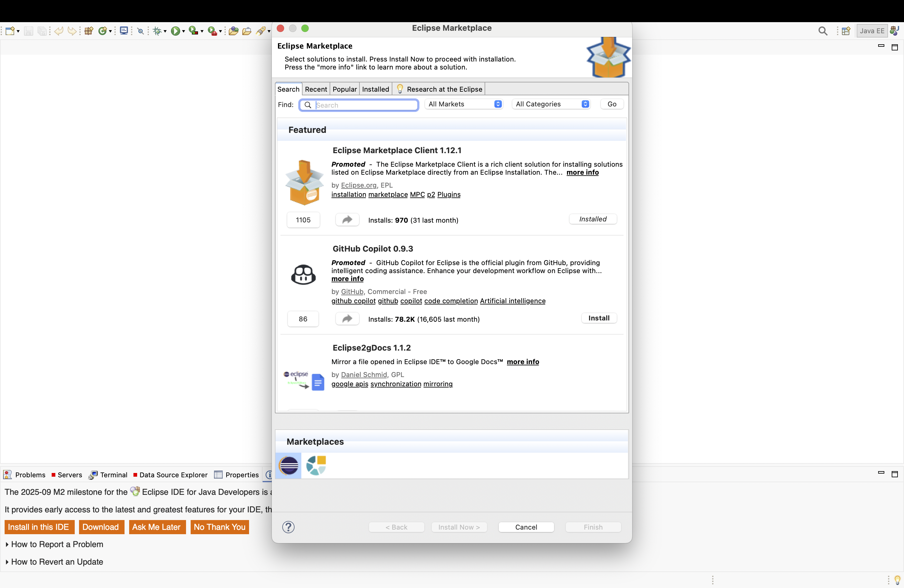Click the New wizard icon in toolbar
Image resolution: width=904 pixels, height=588 pixels.
[x=10, y=31]
